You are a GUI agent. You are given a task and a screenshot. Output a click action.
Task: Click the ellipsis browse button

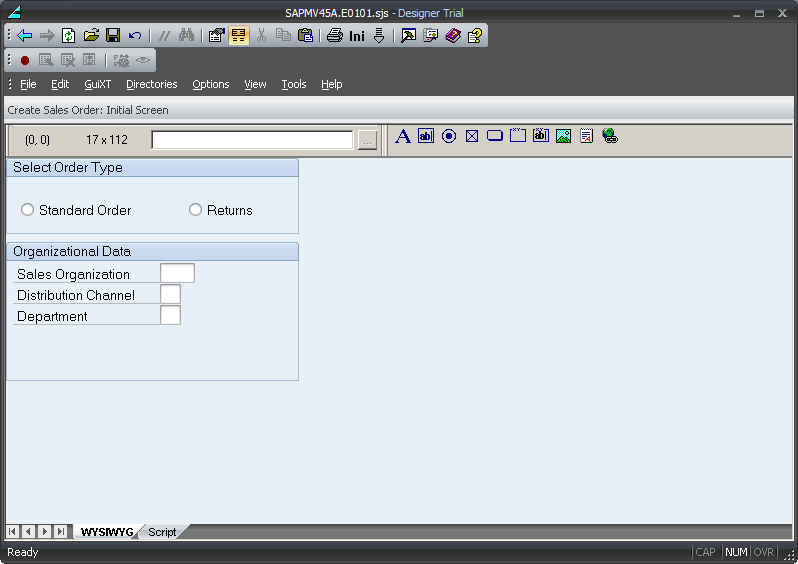tap(367, 140)
